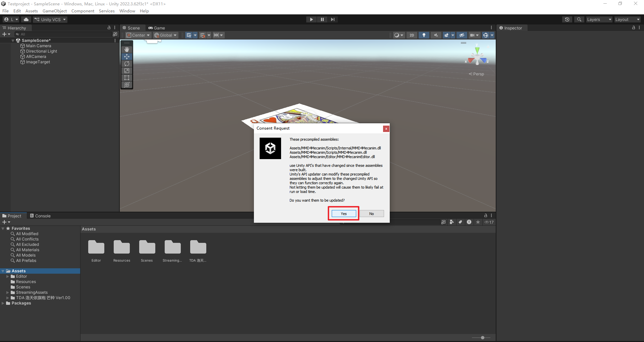Click the Play button
Screen dimensions: 644x342
click(311, 19)
